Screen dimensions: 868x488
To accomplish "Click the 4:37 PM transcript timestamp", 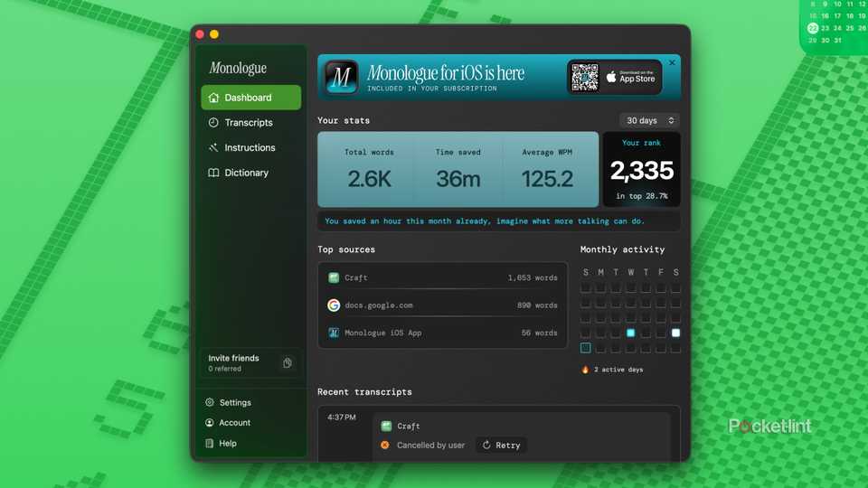I will tap(342, 418).
